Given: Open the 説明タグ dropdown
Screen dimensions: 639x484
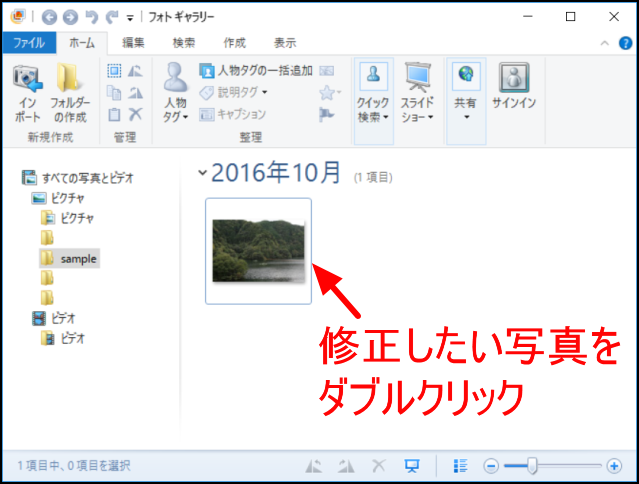Looking at the screenshot, I should (x=234, y=93).
